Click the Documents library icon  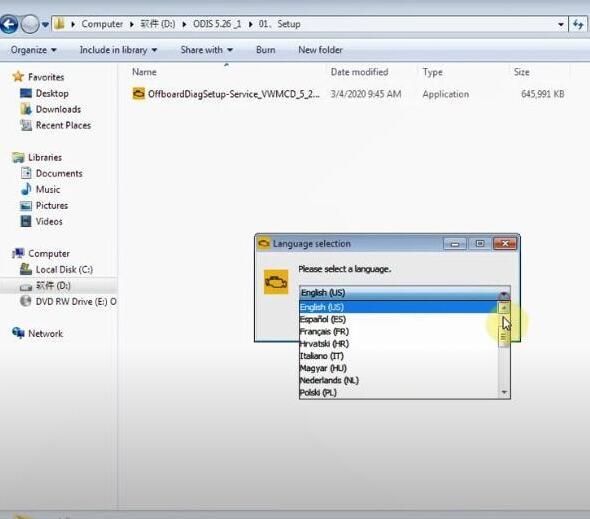[26, 173]
